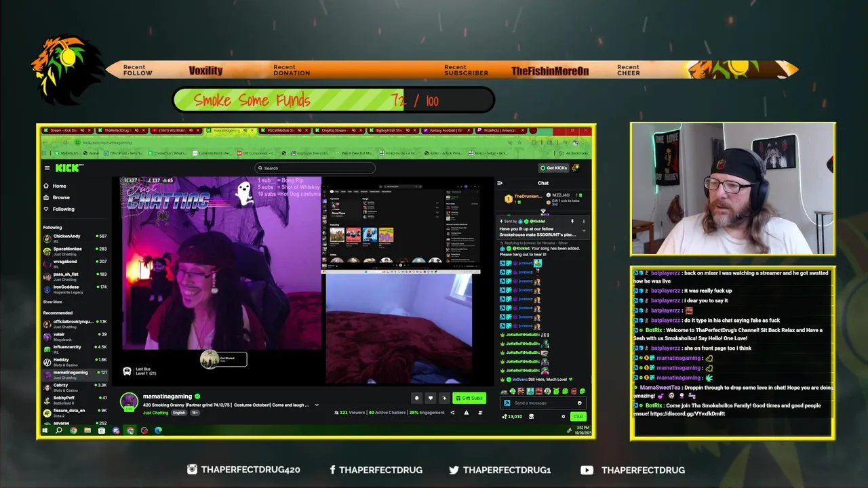
Task: Report the stream using the warning triangle icon
Action: click(466, 412)
